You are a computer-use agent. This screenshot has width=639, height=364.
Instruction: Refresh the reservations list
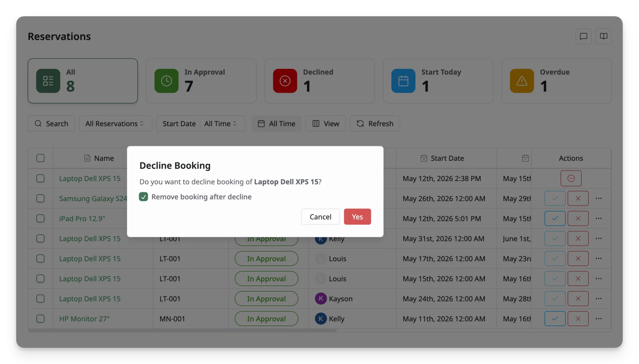375,123
